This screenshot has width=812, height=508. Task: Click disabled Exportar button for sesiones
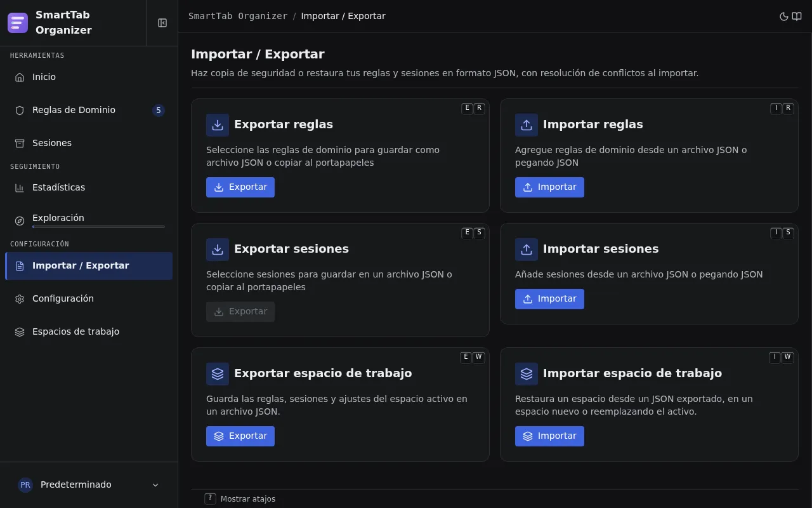[x=240, y=312]
